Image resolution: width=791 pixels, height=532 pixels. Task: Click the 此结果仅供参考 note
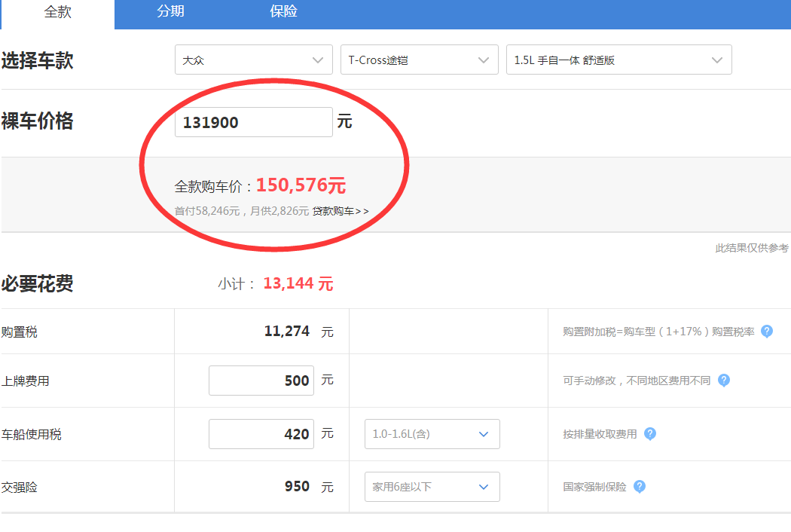point(752,249)
